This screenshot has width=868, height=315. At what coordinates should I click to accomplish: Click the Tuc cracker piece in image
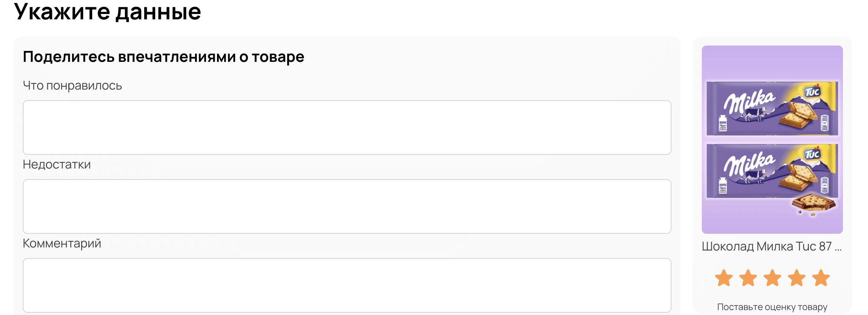pyautogui.click(x=813, y=204)
